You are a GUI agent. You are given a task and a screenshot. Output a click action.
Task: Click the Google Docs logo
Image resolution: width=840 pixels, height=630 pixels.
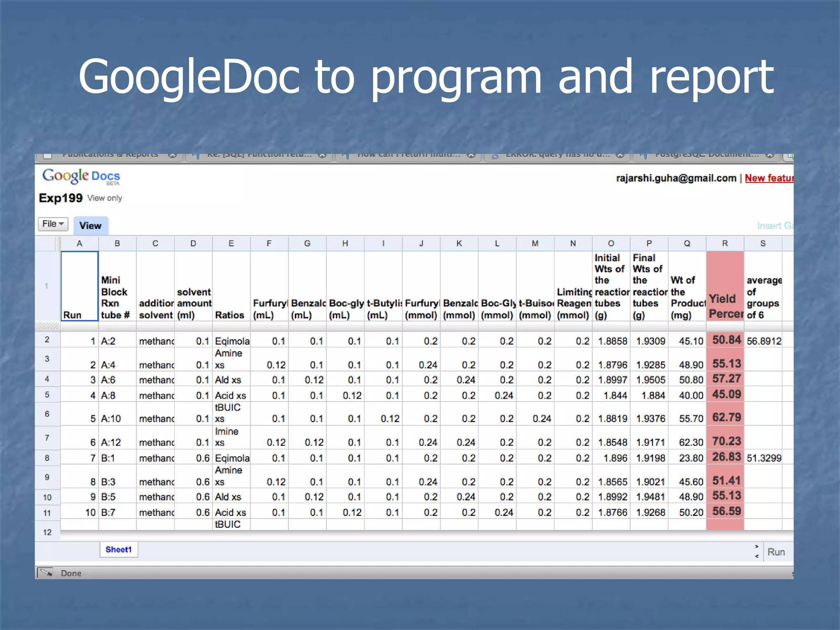[x=81, y=176]
